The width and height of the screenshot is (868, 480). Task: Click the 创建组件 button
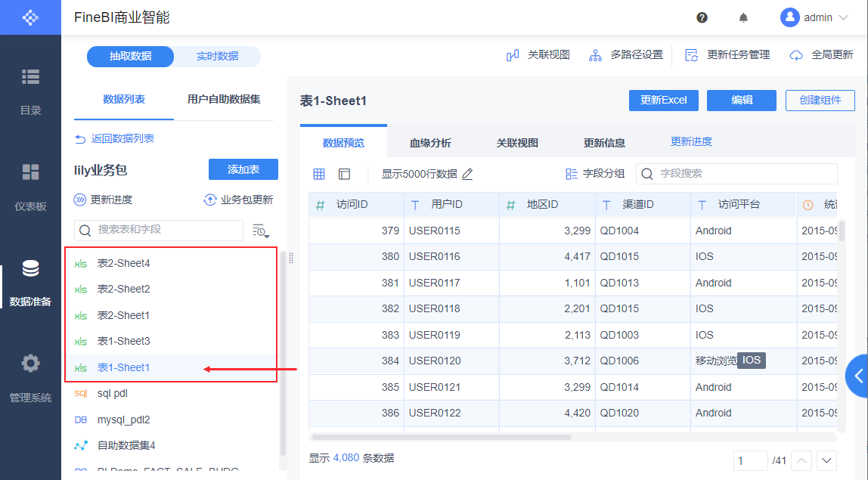click(820, 101)
